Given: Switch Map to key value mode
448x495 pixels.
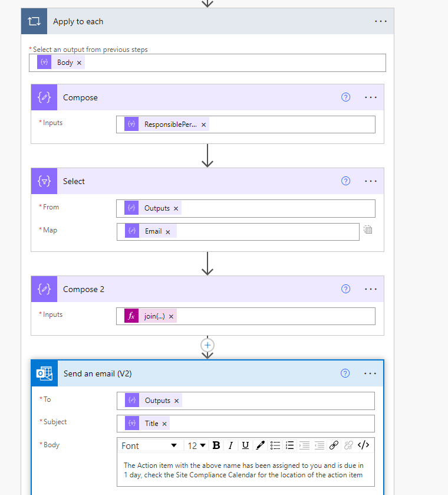Looking at the screenshot, I should [368, 230].
